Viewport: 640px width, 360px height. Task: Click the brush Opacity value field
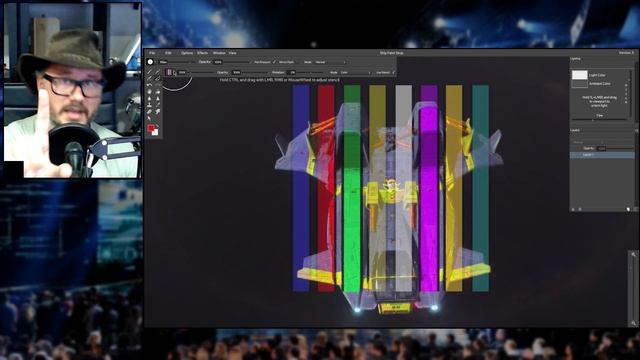coord(218,62)
